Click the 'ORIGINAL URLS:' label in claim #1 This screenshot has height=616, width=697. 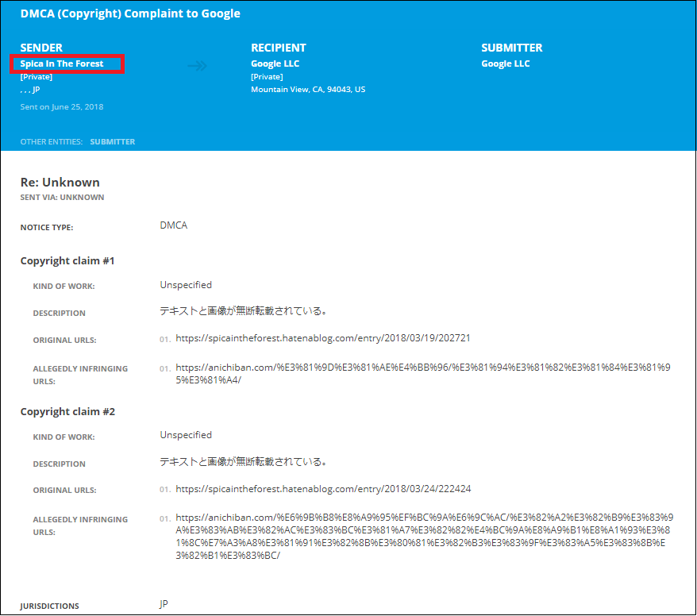coord(64,340)
